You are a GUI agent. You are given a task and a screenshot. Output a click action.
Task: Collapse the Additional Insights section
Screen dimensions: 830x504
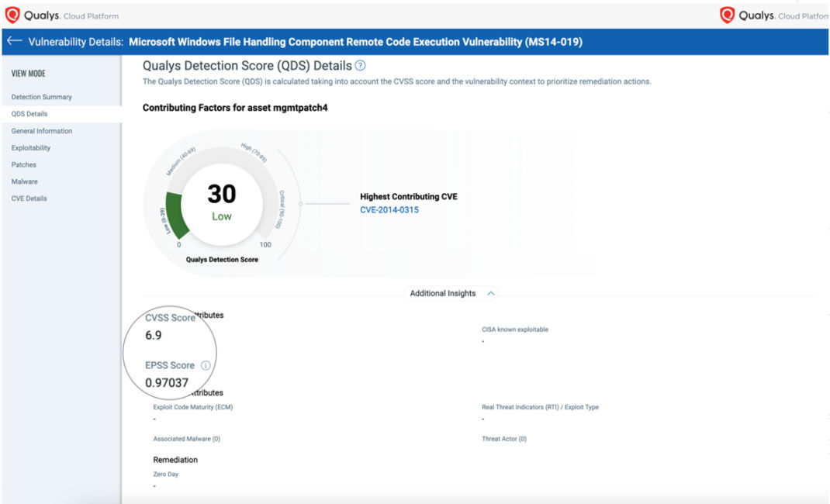click(491, 293)
